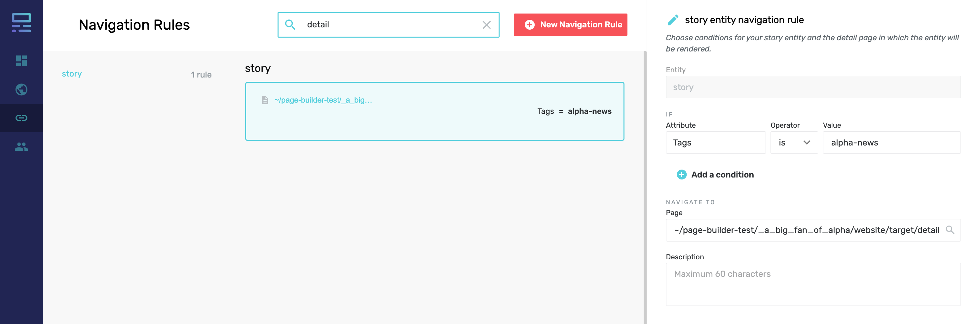Image resolution: width=980 pixels, height=324 pixels.
Task: Click the Attribute field showing Tags
Action: click(715, 143)
